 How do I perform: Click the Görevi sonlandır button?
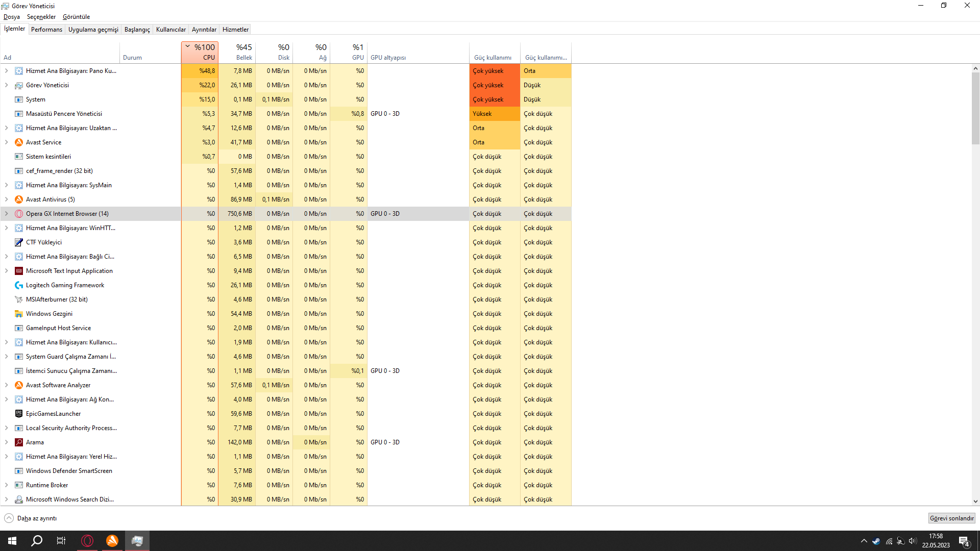[x=952, y=518]
